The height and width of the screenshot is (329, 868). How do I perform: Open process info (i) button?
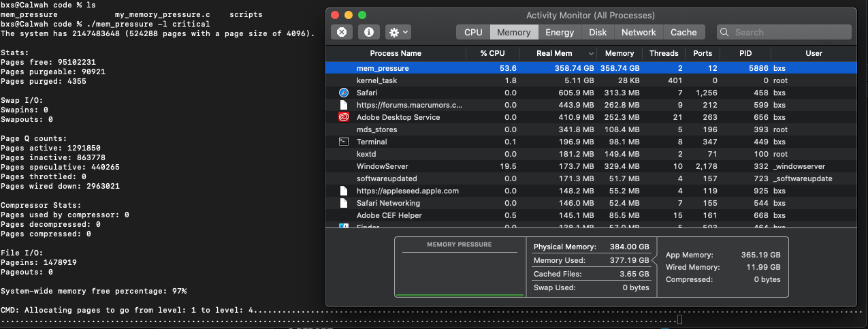point(368,32)
